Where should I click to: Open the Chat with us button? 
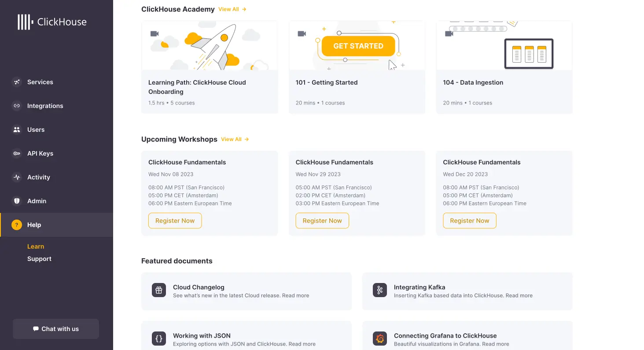tap(56, 329)
